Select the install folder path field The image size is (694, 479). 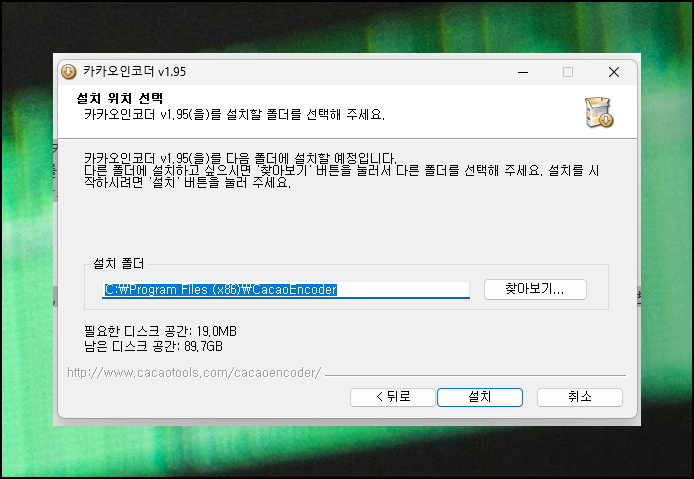286,290
